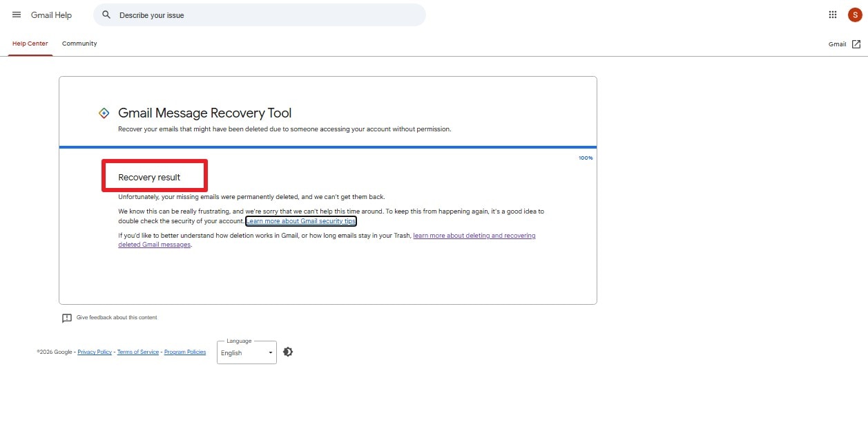Click the search magnifier icon
Viewport: 868px width, 434px height.
106,15
